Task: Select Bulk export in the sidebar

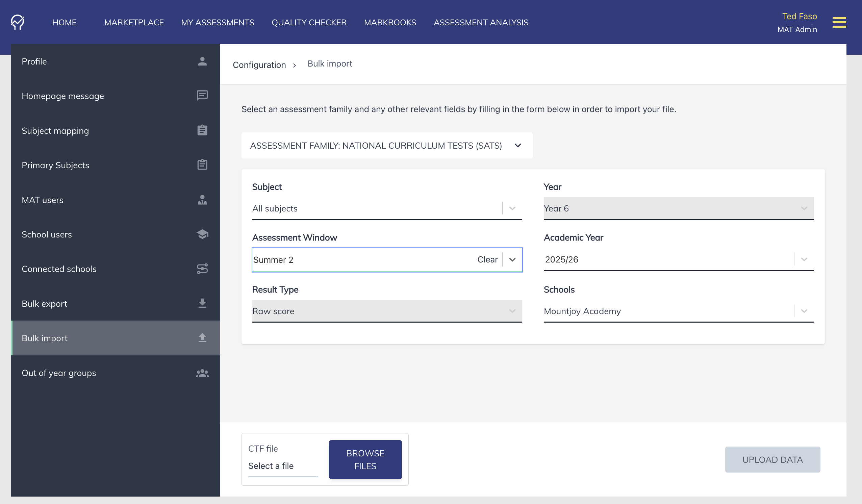Action: (x=115, y=303)
